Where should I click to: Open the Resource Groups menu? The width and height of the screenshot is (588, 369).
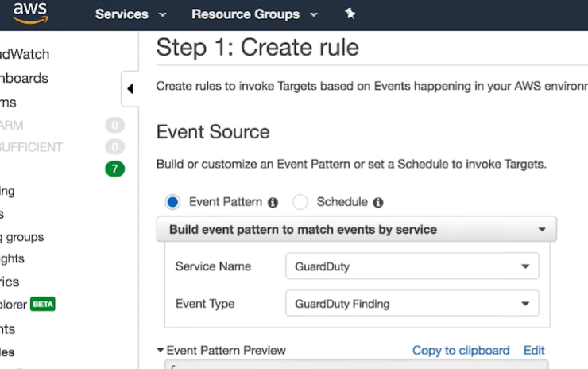pyautogui.click(x=253, y=14)
